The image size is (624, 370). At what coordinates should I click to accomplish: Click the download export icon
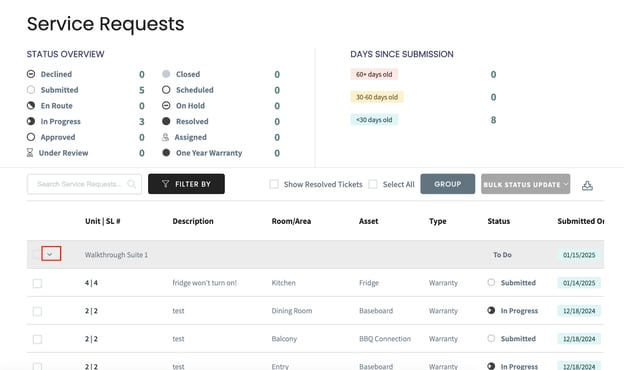pos(587,185)
